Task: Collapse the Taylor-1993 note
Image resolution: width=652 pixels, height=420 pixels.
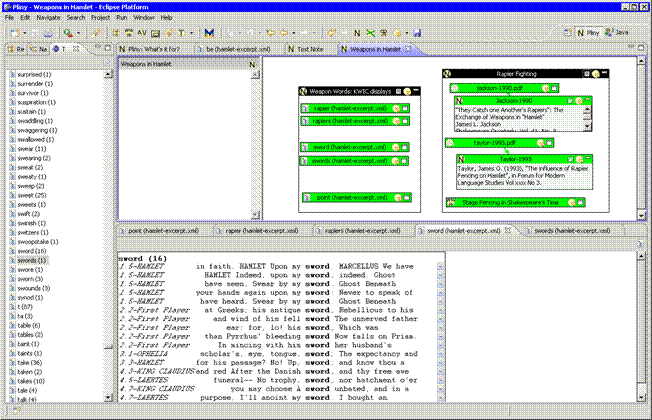Action: click(588, 158)
